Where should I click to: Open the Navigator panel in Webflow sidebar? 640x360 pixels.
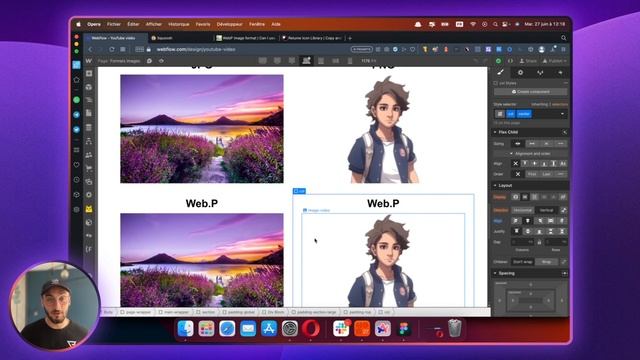(x=89, y=100)
